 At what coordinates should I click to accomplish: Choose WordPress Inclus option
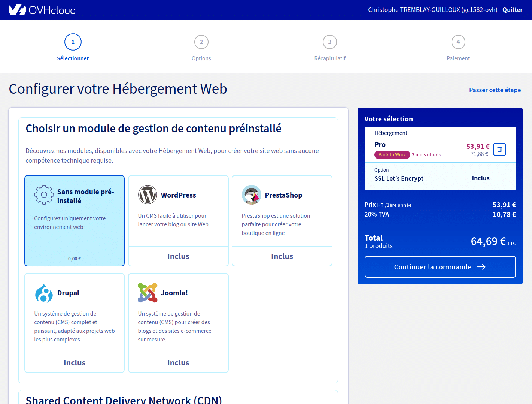(178, 256)
